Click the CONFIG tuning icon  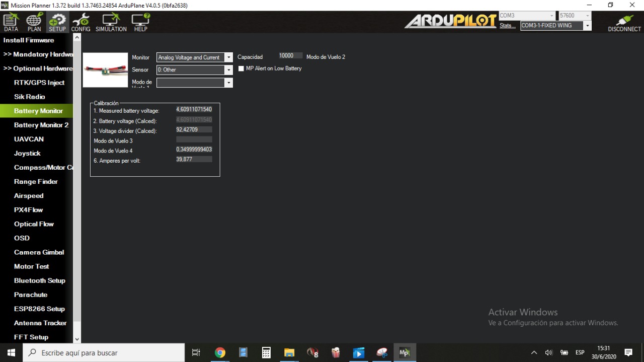(80, 23)
